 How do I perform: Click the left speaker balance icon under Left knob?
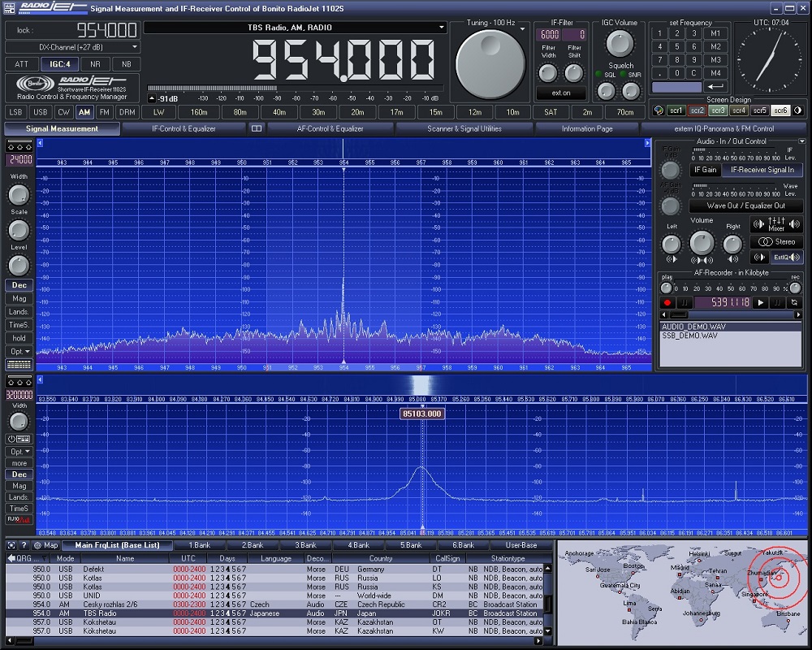(672, 258)
